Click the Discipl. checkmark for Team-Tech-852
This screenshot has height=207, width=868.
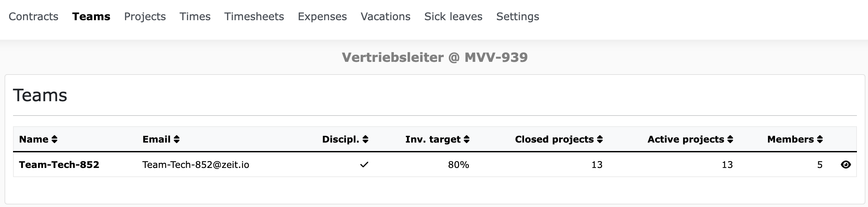pyautogui.click(x=364, y=165)
